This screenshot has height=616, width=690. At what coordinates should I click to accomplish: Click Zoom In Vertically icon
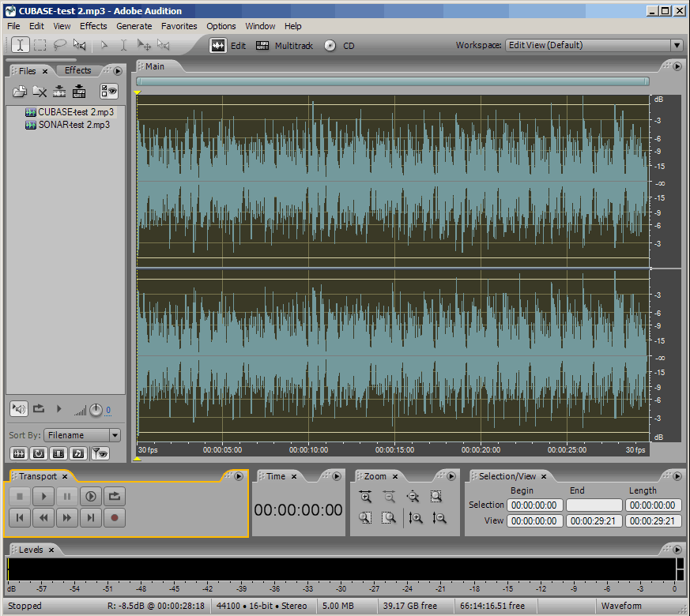[x=416, y=518]
